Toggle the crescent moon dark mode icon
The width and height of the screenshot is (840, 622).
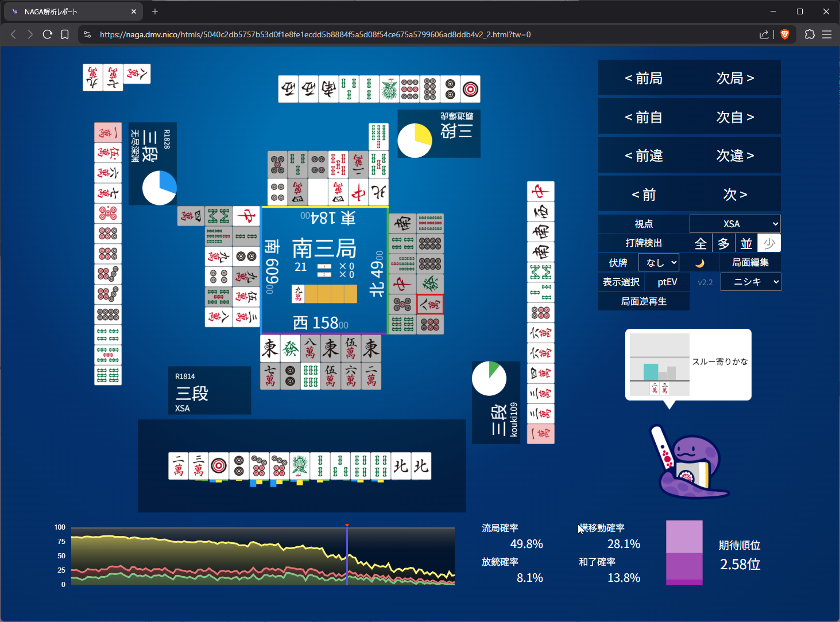click(x=699, y=263)
